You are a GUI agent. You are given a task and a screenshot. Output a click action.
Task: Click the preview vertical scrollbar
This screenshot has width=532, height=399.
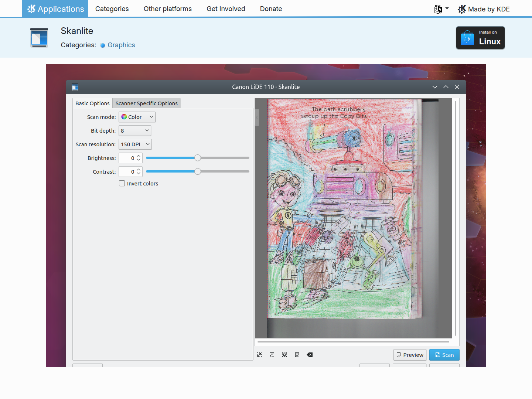456,218
